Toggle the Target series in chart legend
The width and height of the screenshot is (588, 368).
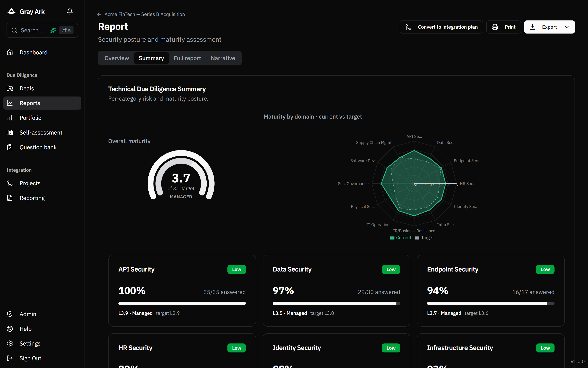pos(424,238)
